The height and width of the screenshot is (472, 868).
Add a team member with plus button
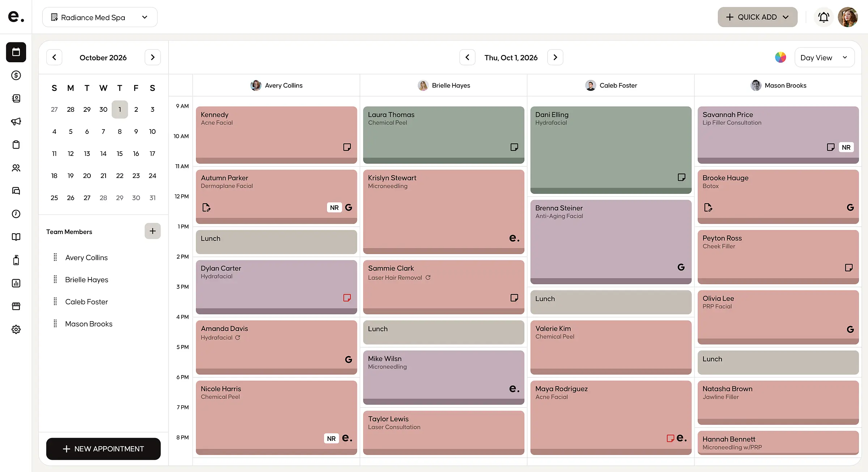153,231
